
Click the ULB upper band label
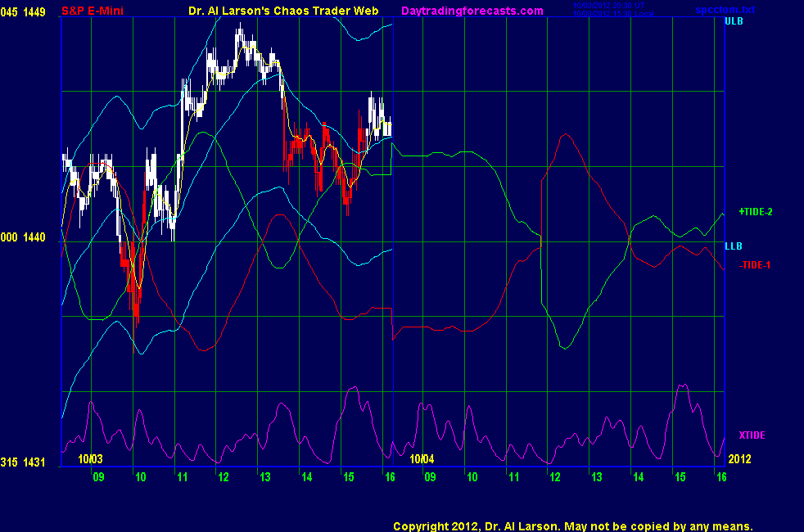734,21
